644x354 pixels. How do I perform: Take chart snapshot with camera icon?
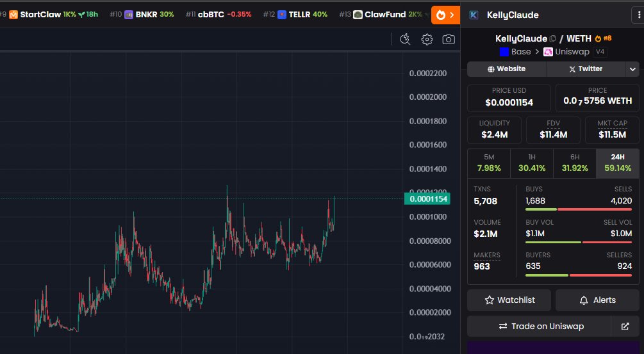click(x=449, y=40)
